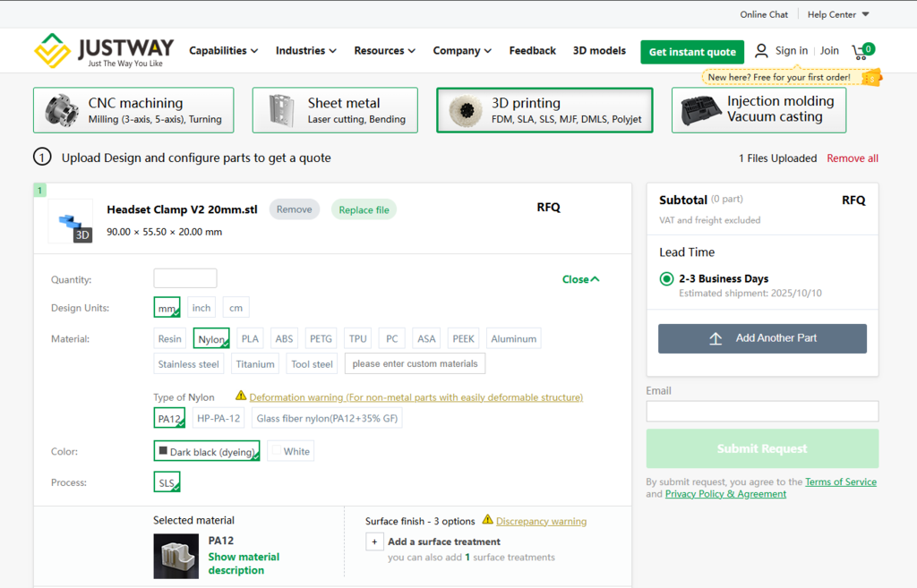
Task: Expand the Industries menu
Action: (x=306, y=51)
